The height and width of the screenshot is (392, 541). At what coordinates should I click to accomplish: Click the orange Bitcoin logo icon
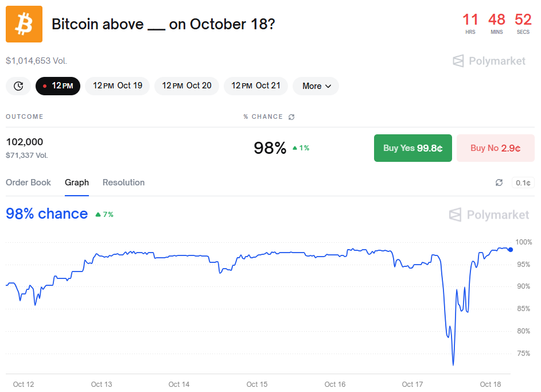coord(24,24)
